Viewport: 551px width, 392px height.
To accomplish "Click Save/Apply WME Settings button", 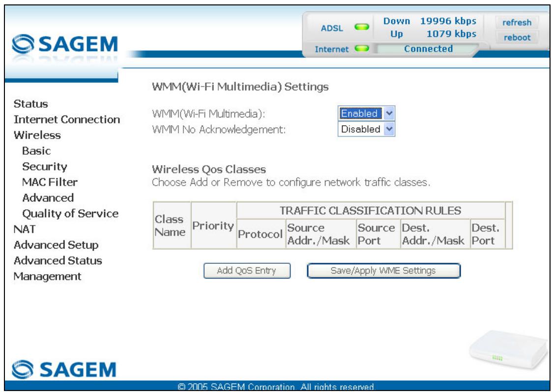I will click(383, 271).
